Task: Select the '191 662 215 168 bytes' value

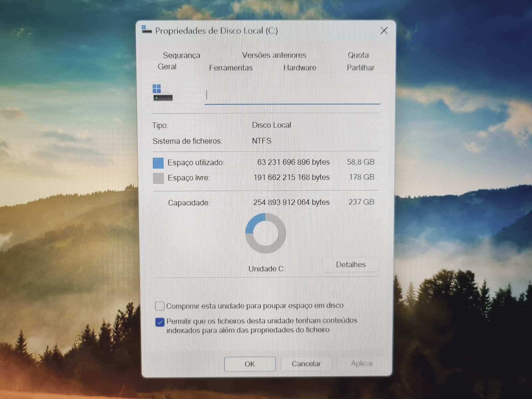Action: [x=292, y=177]
